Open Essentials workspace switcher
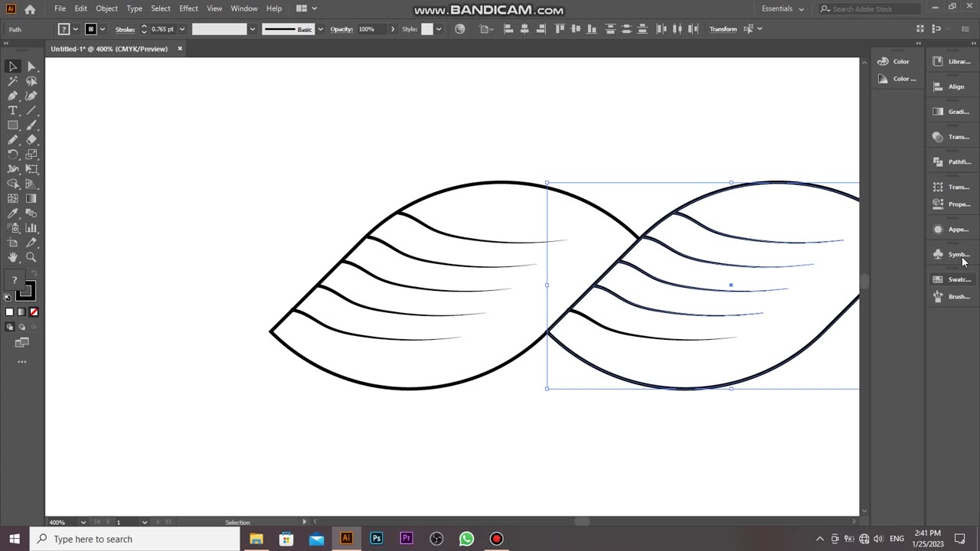Screen dimensions: 980x551 click(x=783, y=9)
